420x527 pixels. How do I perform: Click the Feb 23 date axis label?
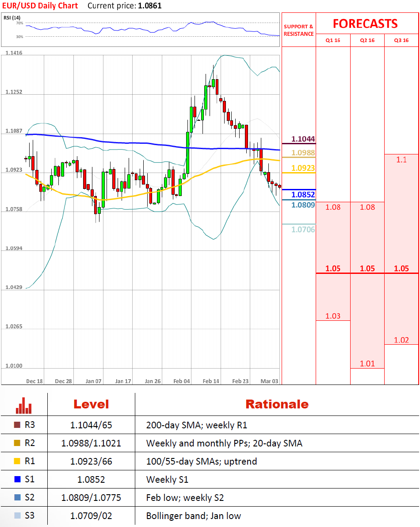coord(241,381)
